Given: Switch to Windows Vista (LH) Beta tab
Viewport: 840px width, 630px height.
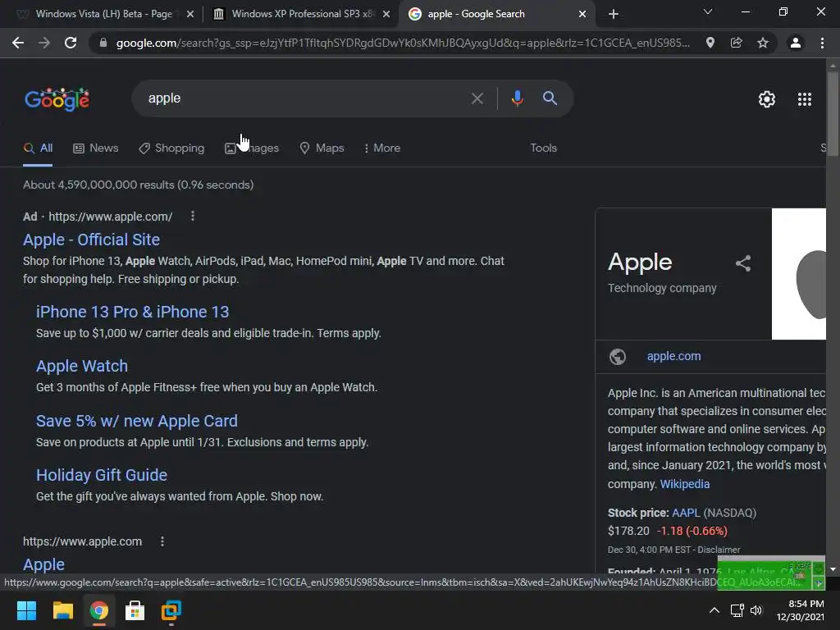Looking at the screenshot, I should coord(104,14).
